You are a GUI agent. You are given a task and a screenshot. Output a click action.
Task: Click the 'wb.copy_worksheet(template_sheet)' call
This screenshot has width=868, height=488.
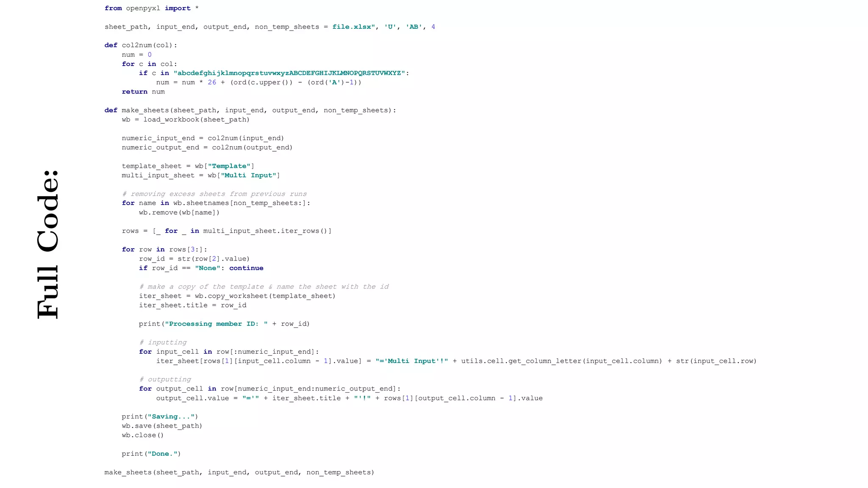(x=265, y=296)
